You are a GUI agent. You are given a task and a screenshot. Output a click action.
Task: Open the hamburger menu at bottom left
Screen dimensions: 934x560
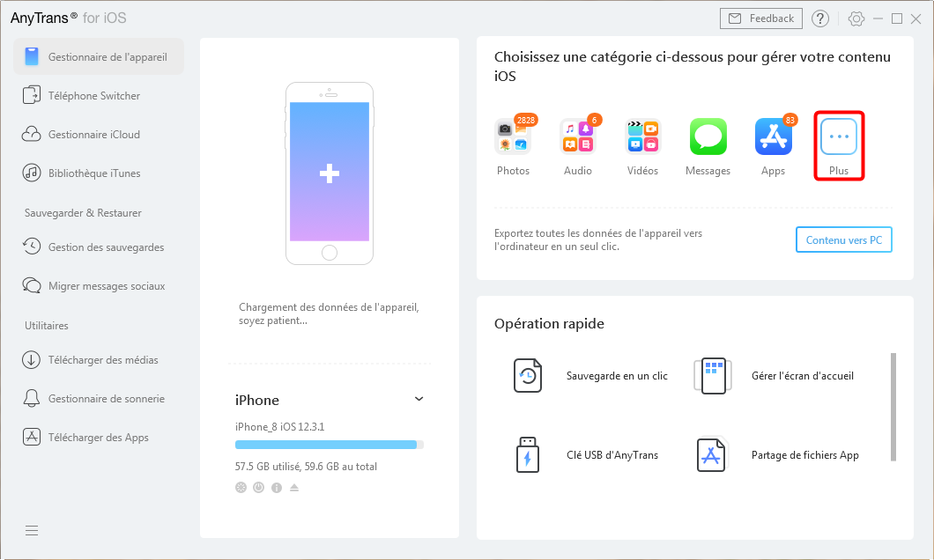coord(32,530)
